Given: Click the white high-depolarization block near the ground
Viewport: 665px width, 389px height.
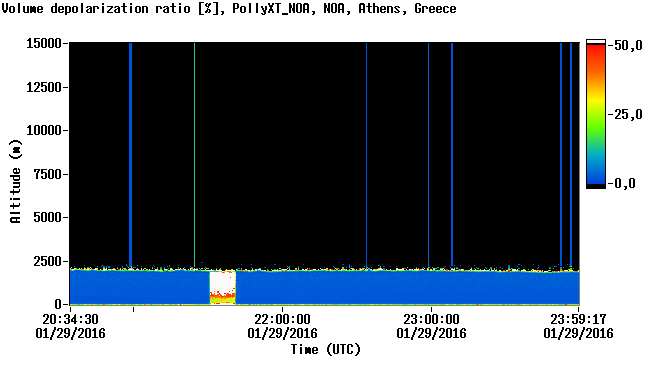Looking at the screenshot, I should point(223,282).
